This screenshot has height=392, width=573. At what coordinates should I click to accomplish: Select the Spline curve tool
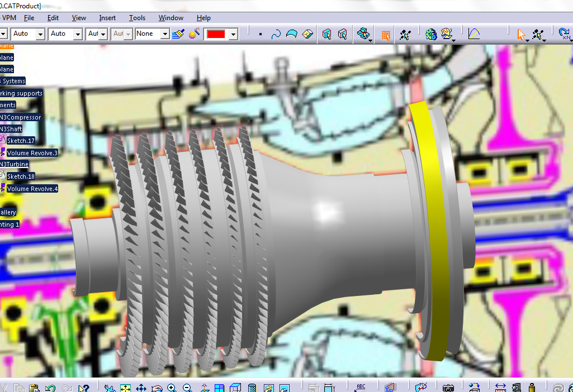coord(276,35)
